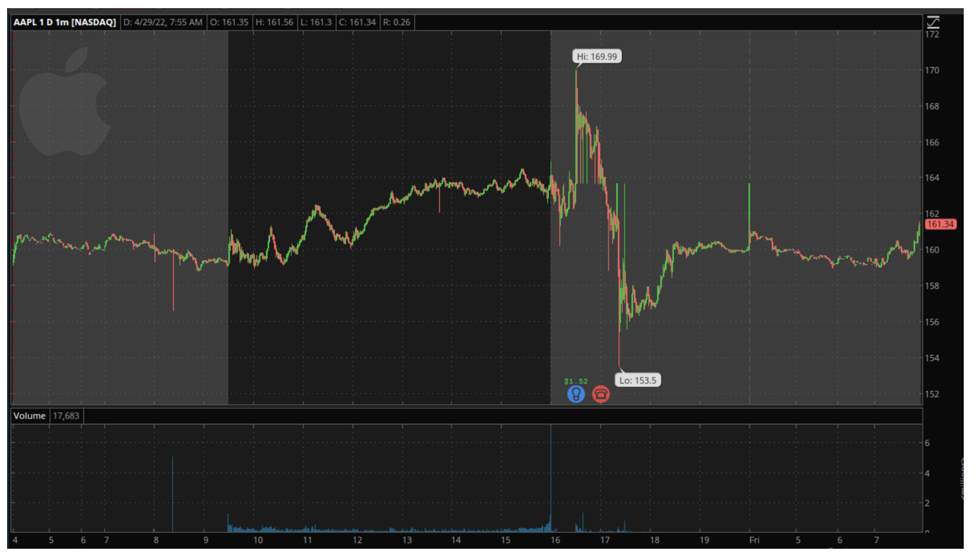The height and width of the screenshot is (560, 976).
Task: Click the date field D: 4/29/22, 7:55 AM
Action: [x=163, y=22]
